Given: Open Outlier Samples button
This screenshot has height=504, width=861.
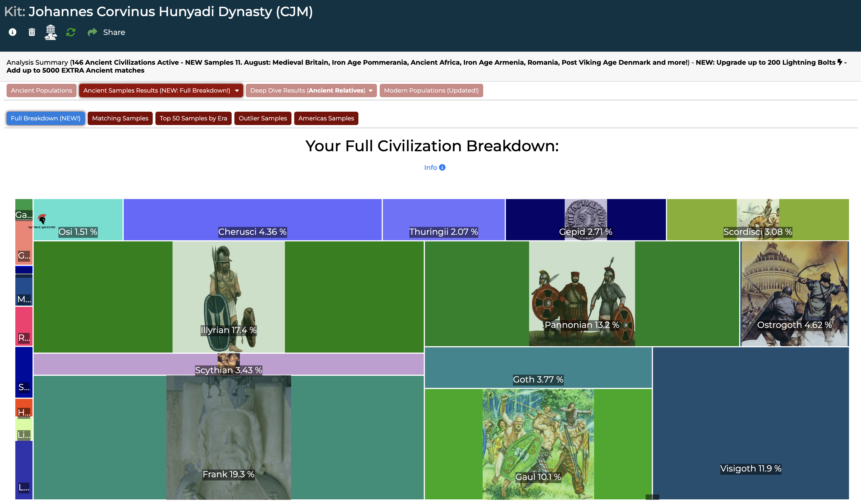Looking at the screenshot, I should click(263, 118).
